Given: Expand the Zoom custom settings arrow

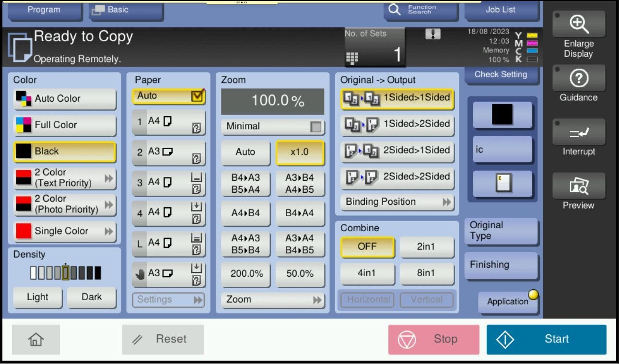Looking at the screenshot, I should tap(317, 300).
